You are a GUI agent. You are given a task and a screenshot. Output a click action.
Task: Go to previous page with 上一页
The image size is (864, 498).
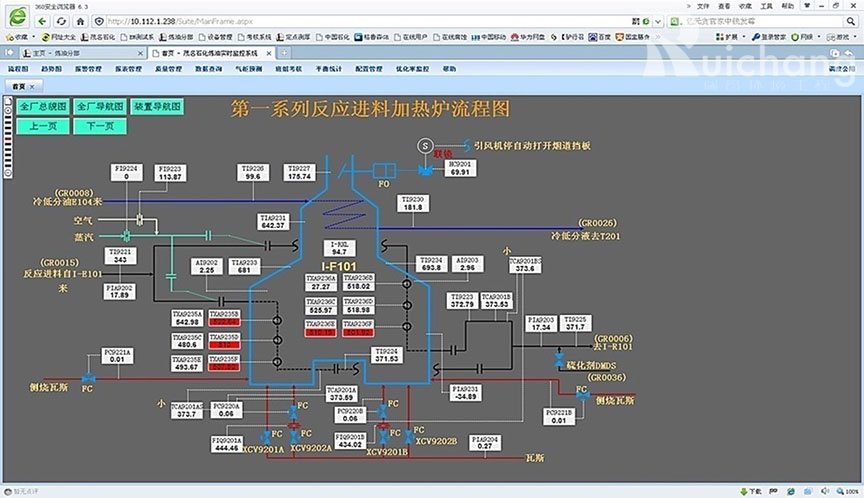click(x=43, y=126)
